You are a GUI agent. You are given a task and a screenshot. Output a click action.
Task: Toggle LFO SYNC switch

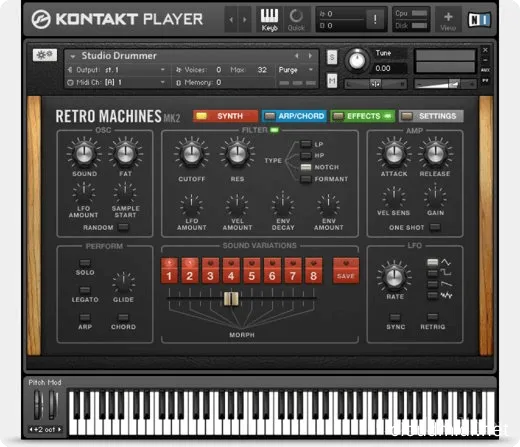(395, 317)
